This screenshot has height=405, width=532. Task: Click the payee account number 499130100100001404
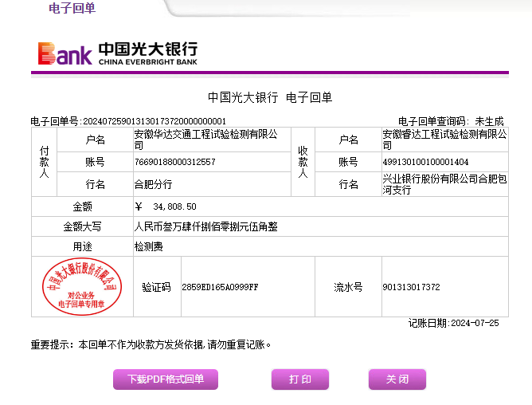point(425,162)
